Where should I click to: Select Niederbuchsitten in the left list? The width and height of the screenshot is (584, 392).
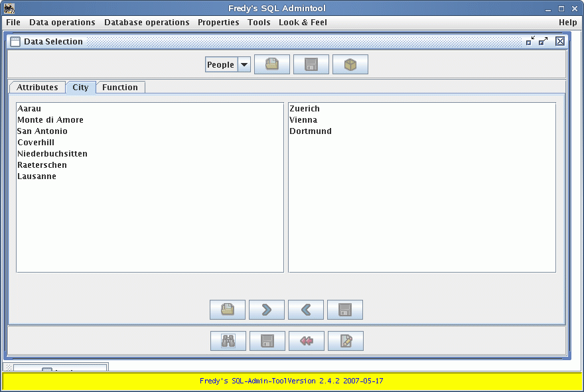52,154
